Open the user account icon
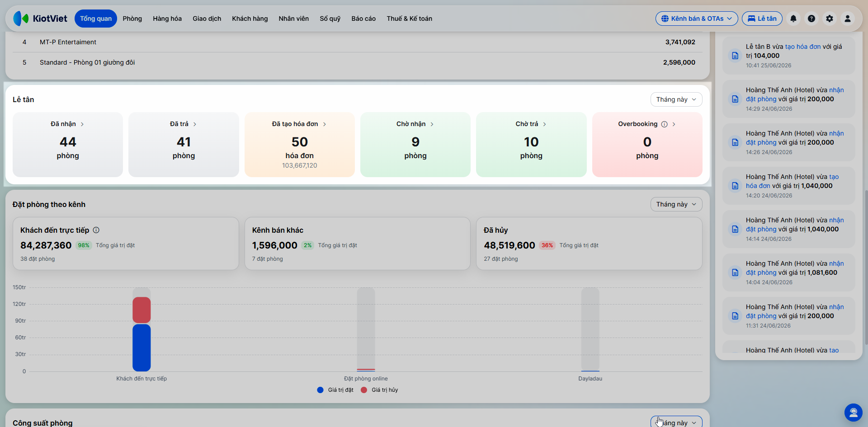The width and height of the screenshot is (868, 427). pos(848,19)
